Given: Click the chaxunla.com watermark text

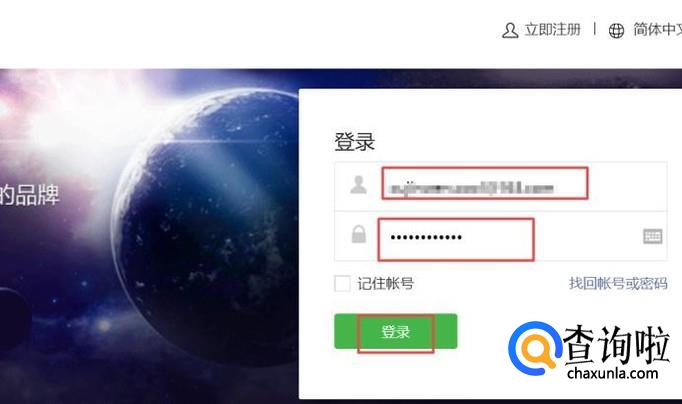Looking at the screenshot, I should [x=612, y=373].
